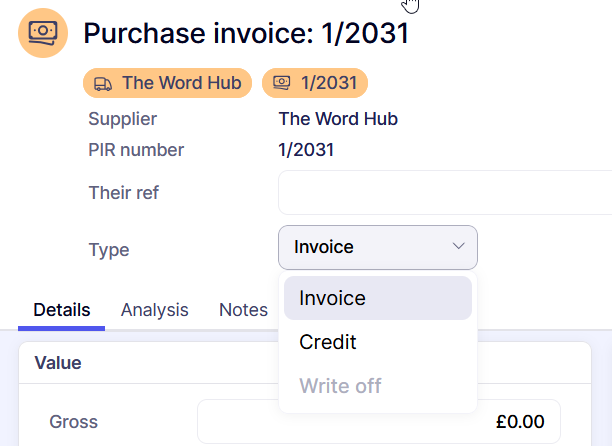Click the orange purchase invoice money icon
Image resolution: width=612 pixels, height=446 pixels.
(43, 33)
